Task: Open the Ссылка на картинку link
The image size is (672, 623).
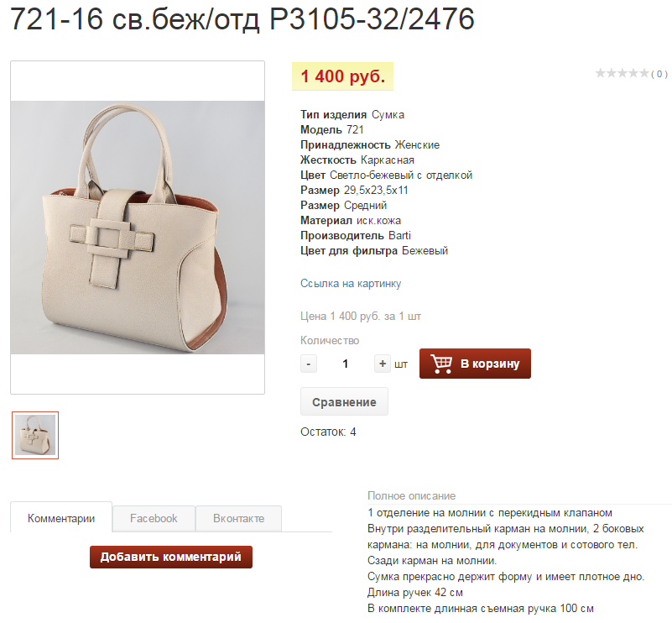Action: click(x=351, y=284)
